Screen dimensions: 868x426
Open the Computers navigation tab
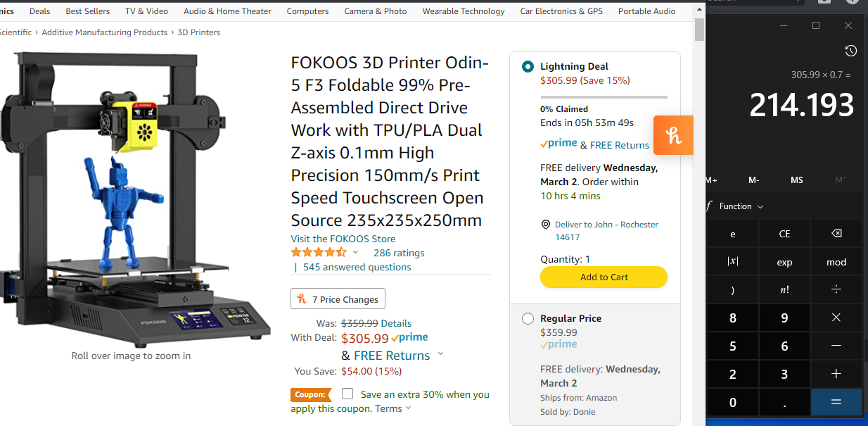(x=307, y=11)
